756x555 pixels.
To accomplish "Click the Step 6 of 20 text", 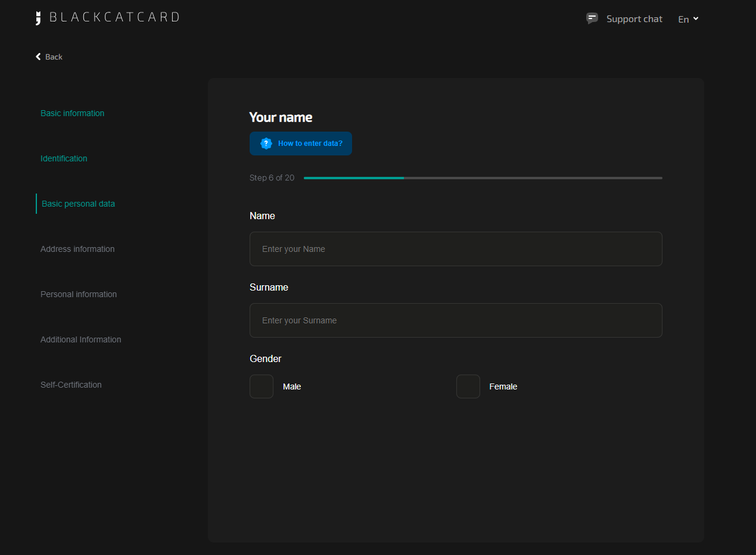I will [272, 178].
